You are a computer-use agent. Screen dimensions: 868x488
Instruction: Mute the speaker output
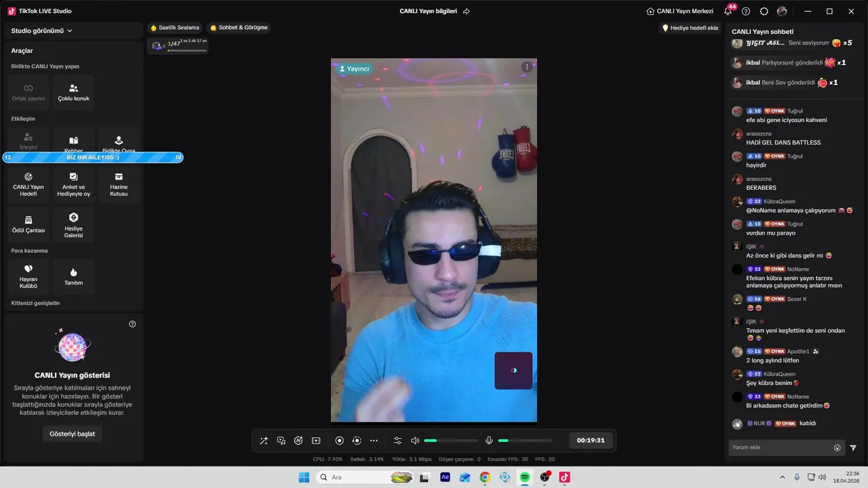coord(415,441)
